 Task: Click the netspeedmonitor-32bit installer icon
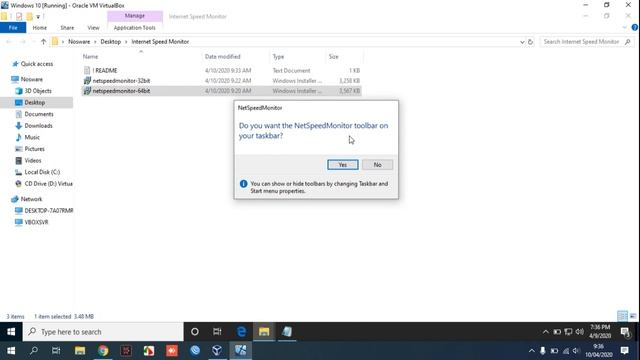coord(87,81)
